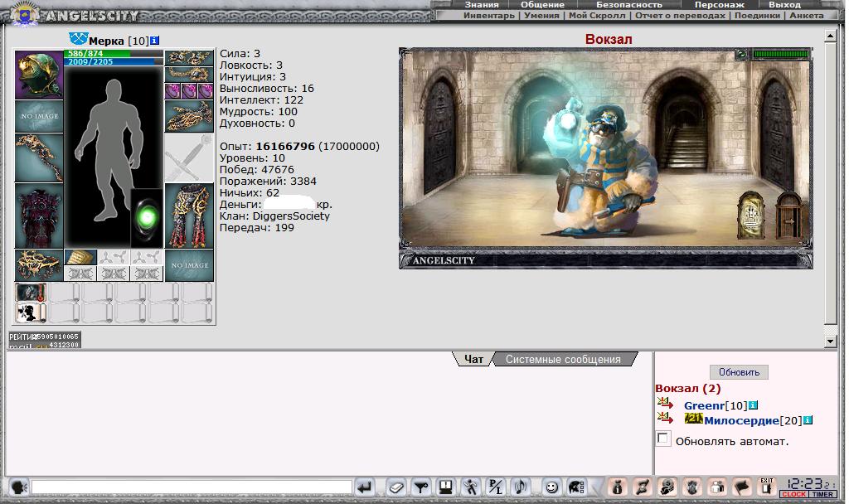Click the NO IMAGE slot under the helmet
The image size is (849, 504).
coord(39,116)
